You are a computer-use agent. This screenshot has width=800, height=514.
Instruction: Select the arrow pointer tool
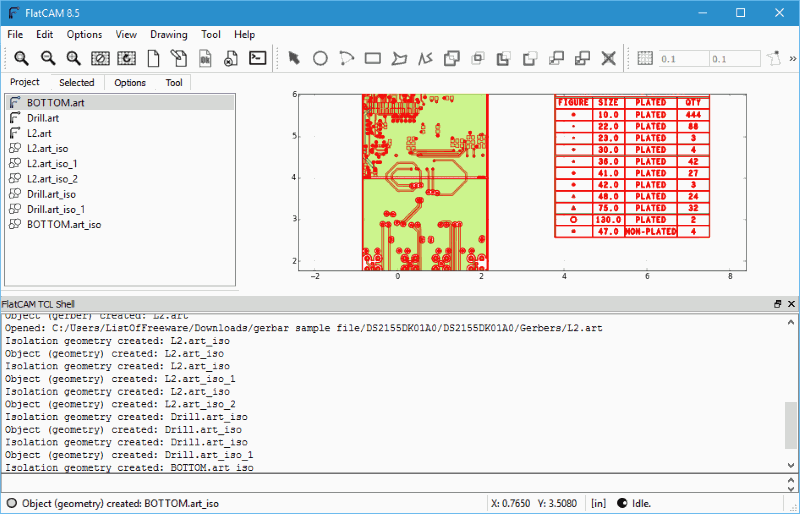pyautogui.click(x=294, y=58)
